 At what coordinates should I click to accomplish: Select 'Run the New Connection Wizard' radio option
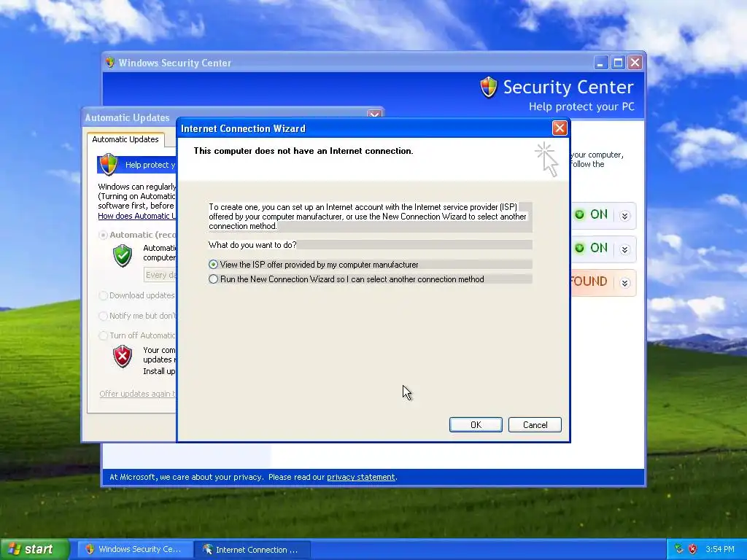coord(213,279)
